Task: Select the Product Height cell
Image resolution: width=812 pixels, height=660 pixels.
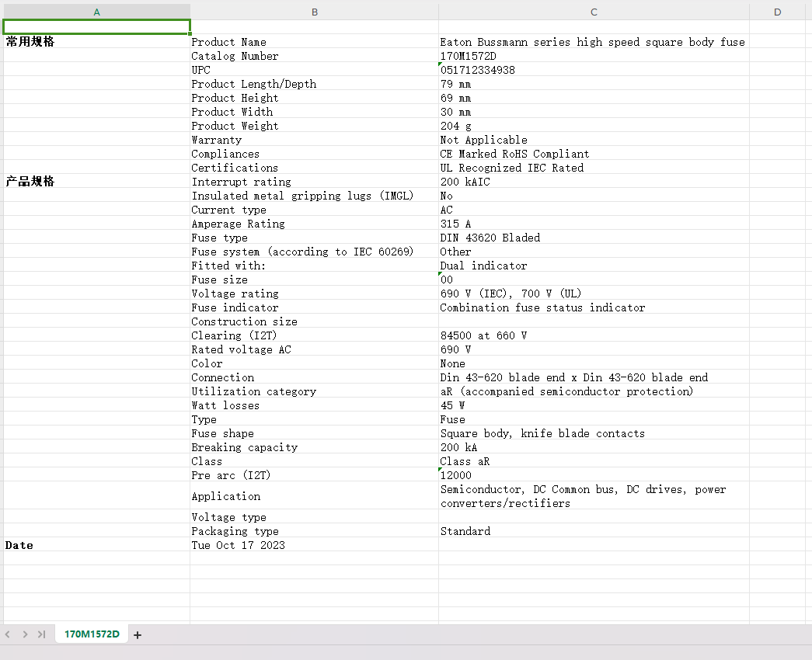Action: tap(315, 97)
